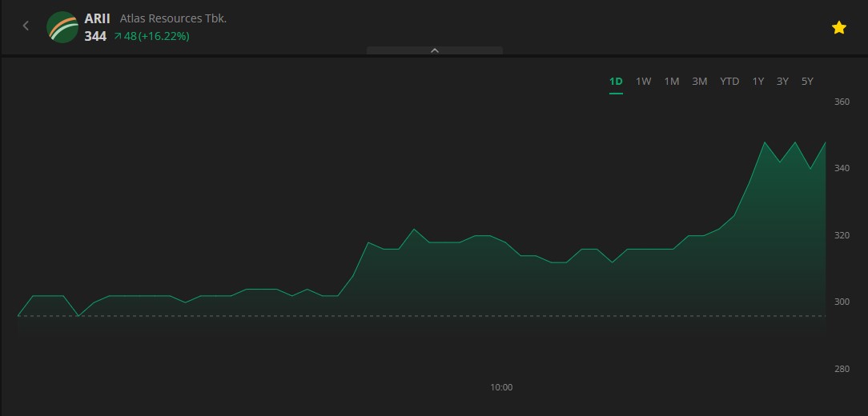Show the 1Y chart range
The height and width of the screenshot is (416, 868).
pyautogui.click(x=757, y=82)
